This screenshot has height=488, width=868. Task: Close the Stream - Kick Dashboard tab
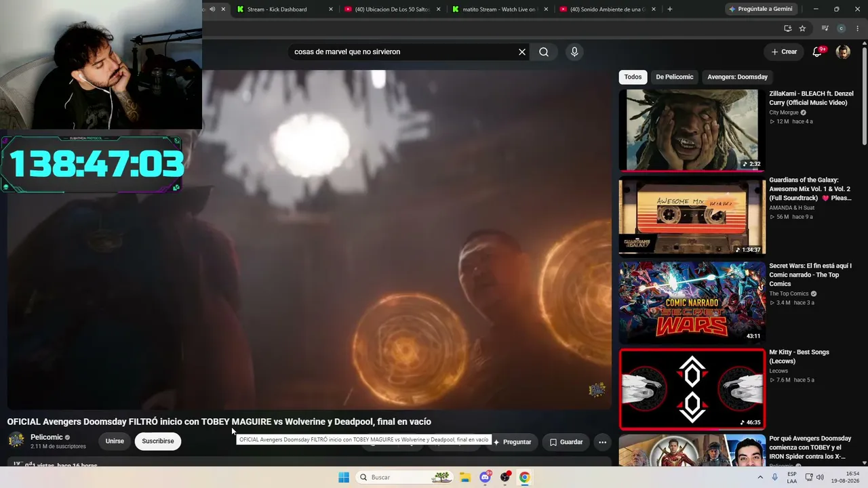point(331,9)
